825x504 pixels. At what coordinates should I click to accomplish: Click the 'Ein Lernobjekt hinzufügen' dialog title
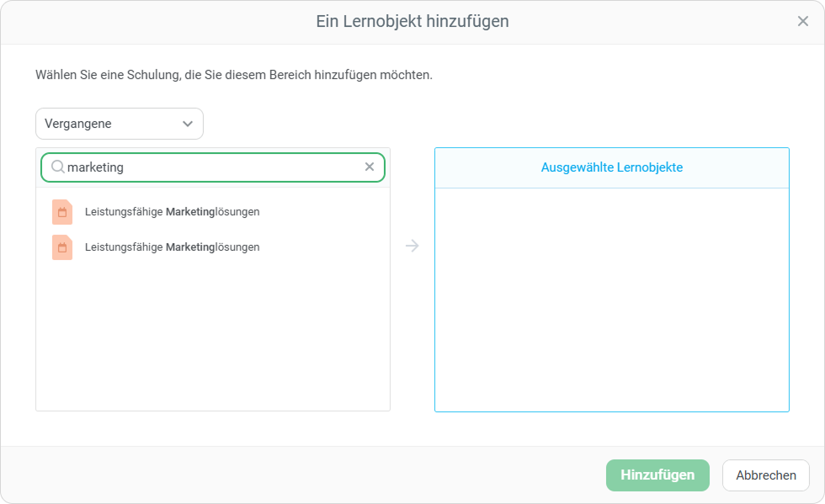[x=412, y=22]
